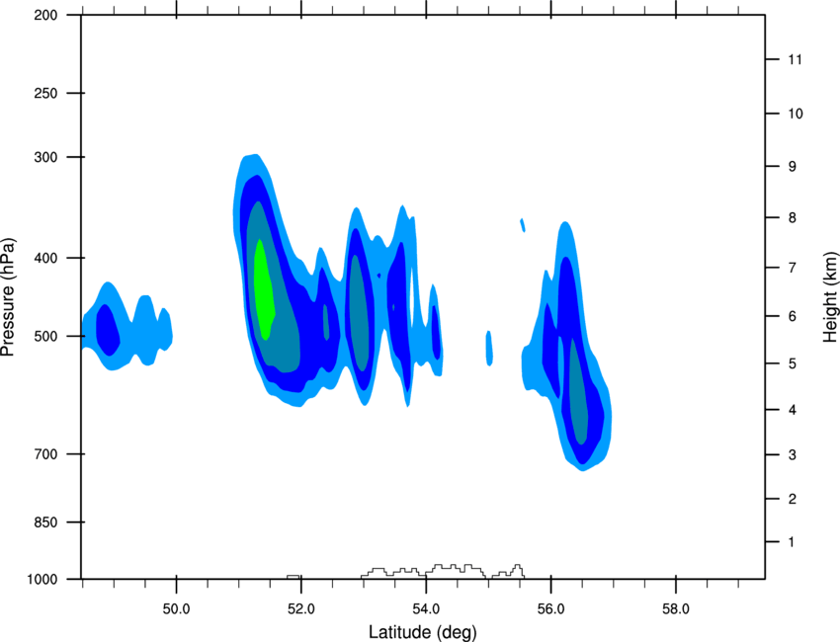The width and height of the screenshot is (840, 642).
Task: Click the 700 pressure tick label
Action: (x=45, y=454)
